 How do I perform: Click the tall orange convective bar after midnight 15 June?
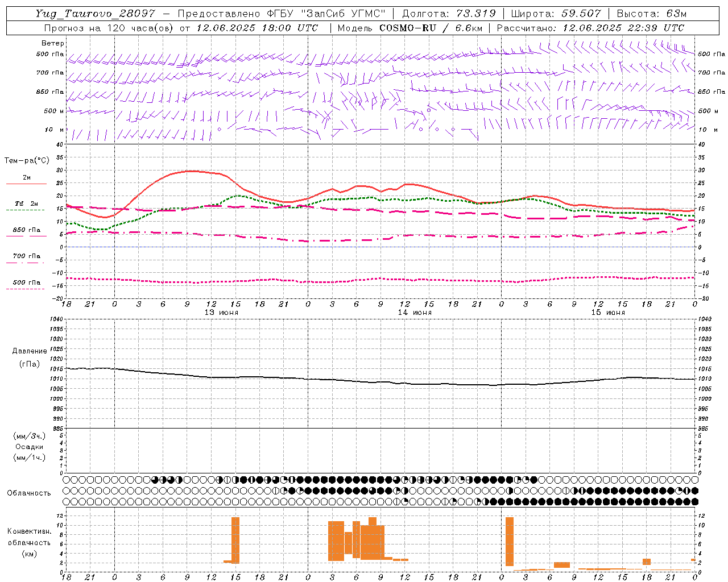coord(509,542)
